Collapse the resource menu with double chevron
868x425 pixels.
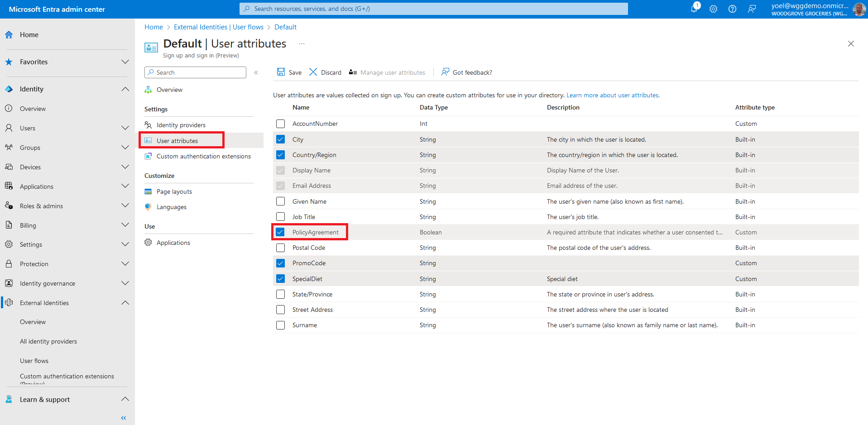click(x=256, y=72)
